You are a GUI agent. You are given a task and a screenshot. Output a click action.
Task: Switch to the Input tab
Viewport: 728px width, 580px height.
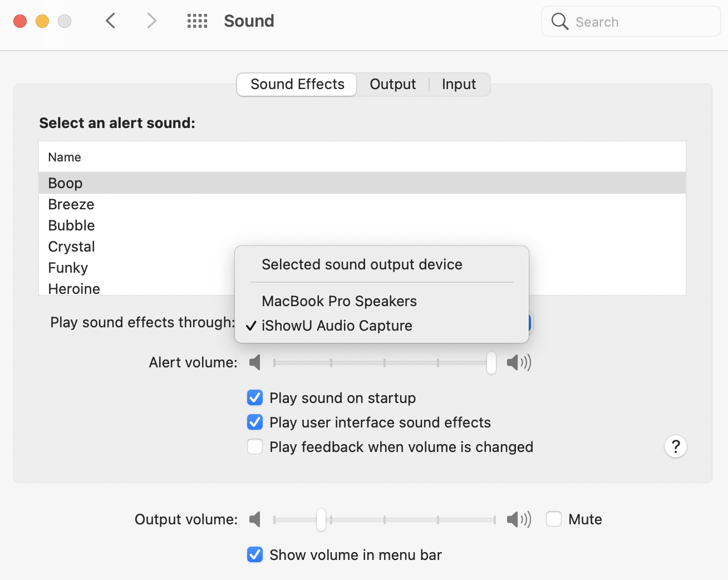(x=459, y=84)
